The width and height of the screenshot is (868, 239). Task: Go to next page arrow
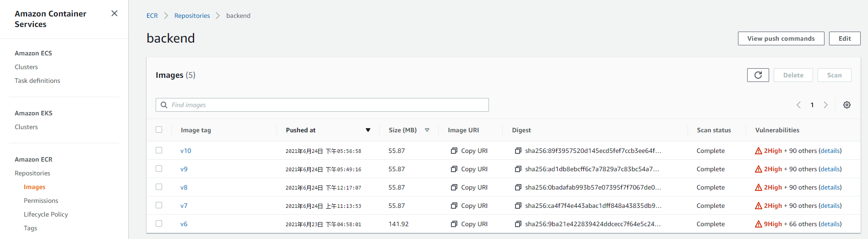click(825, 105)
